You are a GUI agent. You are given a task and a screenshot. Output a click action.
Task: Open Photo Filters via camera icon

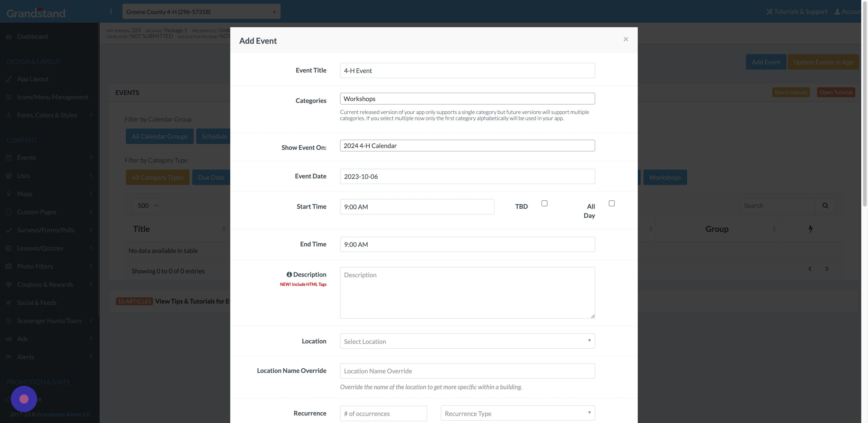click(x=9, y=266)
